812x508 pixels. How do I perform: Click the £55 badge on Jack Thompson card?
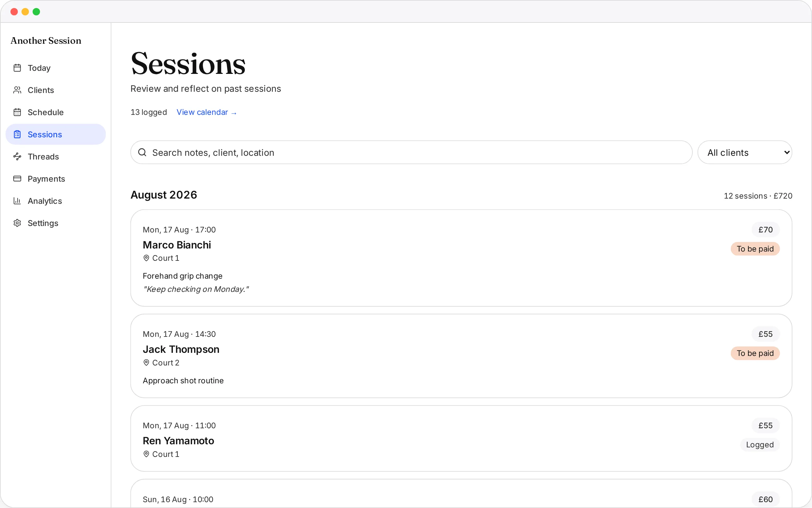pyautogui.click(x=765, y=334)
